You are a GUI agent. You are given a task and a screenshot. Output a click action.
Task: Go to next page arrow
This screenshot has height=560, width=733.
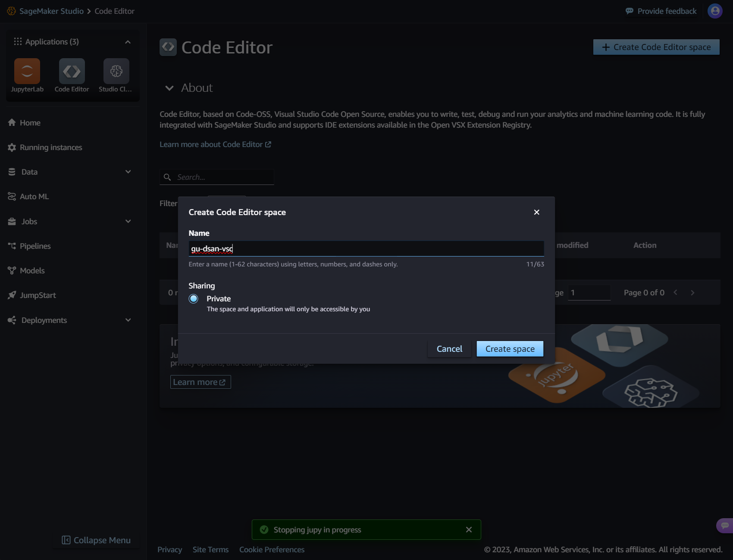click(692, 293)
